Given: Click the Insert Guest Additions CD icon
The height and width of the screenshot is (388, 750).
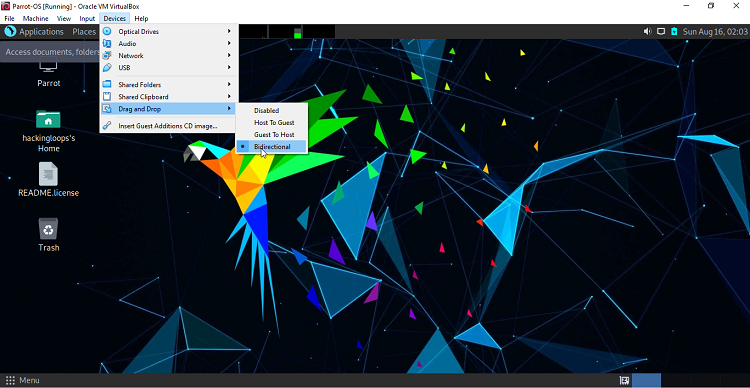Looking at the screenshot, I should pos(108,126).
